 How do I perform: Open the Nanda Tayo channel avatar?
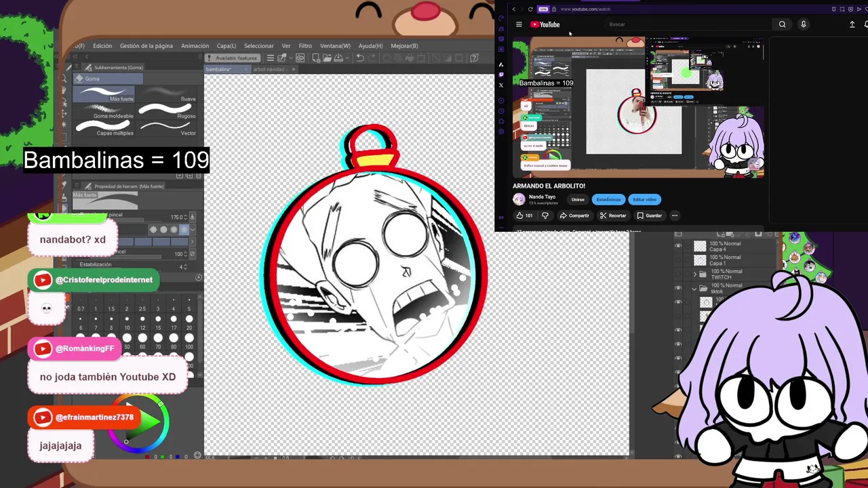click(x=519, y=199)
